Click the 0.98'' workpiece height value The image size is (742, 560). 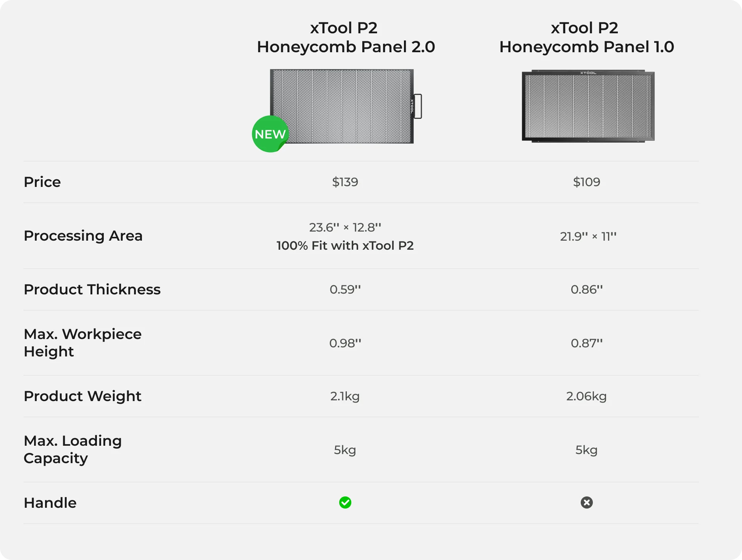coord(345,343)
